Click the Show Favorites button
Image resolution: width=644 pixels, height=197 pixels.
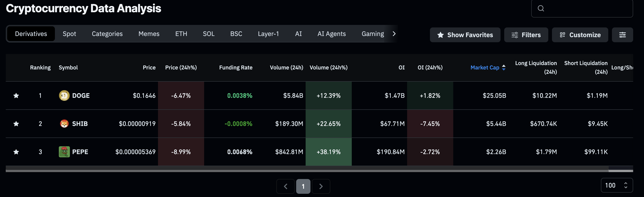[x=465, y=35]
